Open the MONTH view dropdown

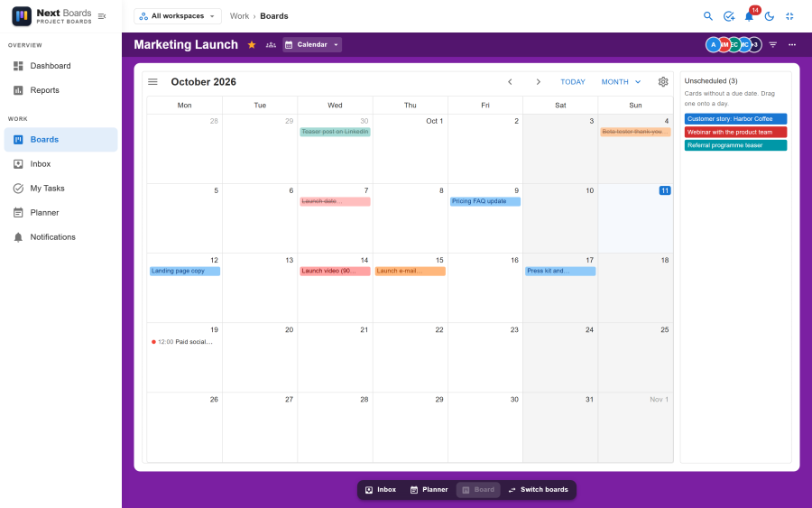pos(621,82)
